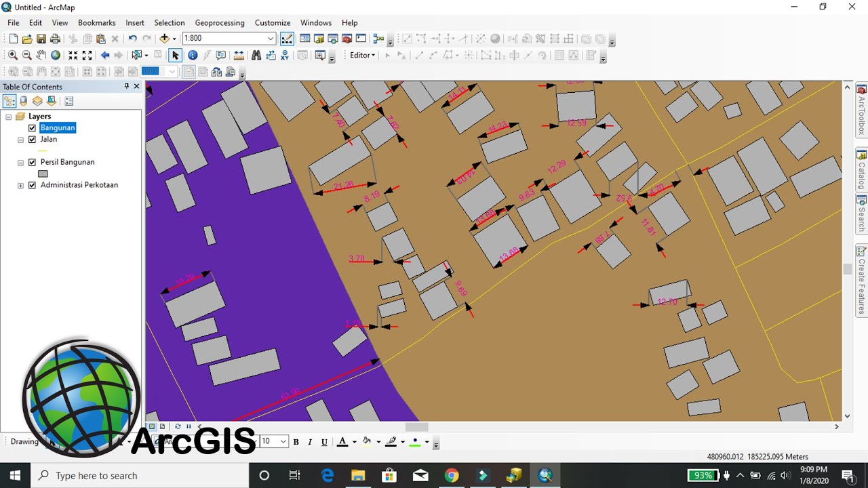
Task: Toggle Administrasi Perkotaan layer checkbox
Action: [32, 186]
